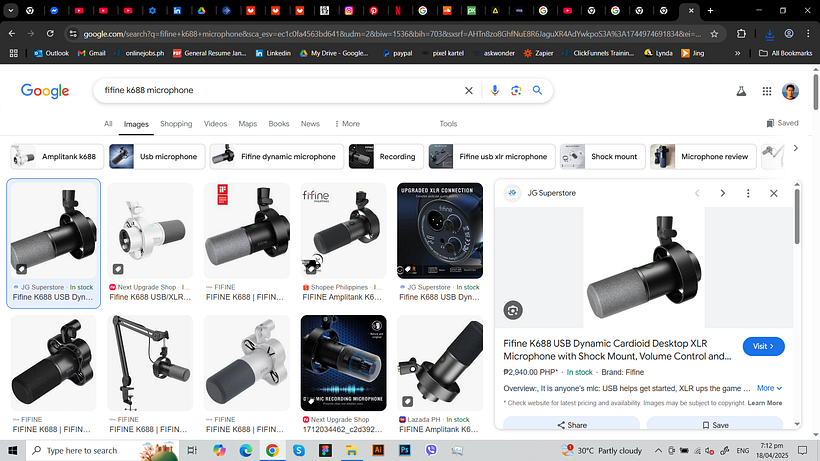Viewport: 820px width, 461px height.
Task: Open new browser tab
Action: pyautogui.click(x=710, y=10)
